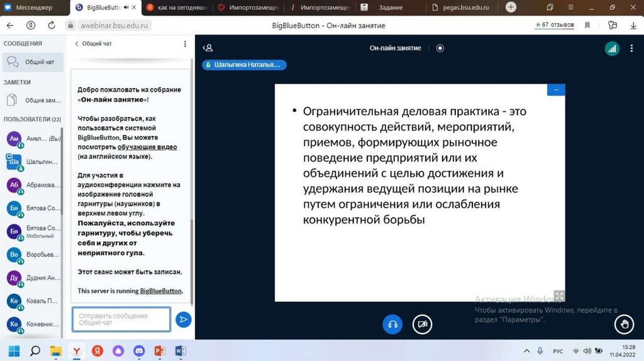The height and width of the screenshot is (361, 644).
Task: Switch to the pegas.bsu.edu.ru browser tab
Action: [461, 8]
